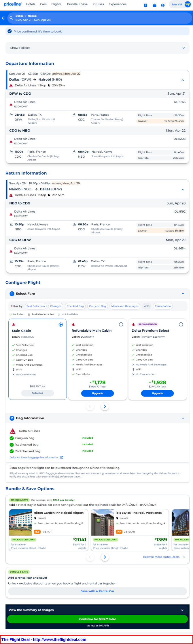Open the Experiences tab
Viewport: 193px width, 644px height.
coord(118,4)
